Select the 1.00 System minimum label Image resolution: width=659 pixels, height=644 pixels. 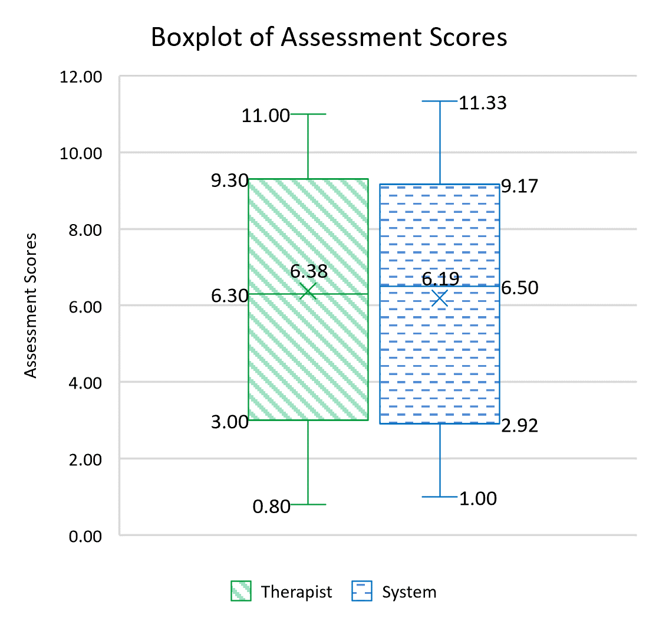point(478,498)
